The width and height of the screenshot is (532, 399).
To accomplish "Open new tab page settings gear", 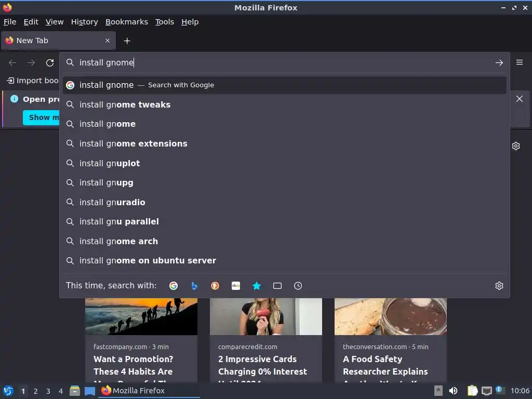I will [516, 146].
